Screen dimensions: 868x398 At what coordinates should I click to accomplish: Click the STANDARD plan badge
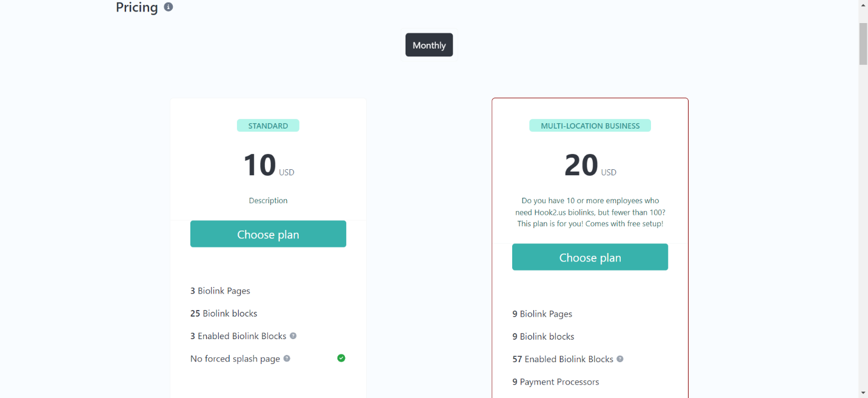click(268, 126)
